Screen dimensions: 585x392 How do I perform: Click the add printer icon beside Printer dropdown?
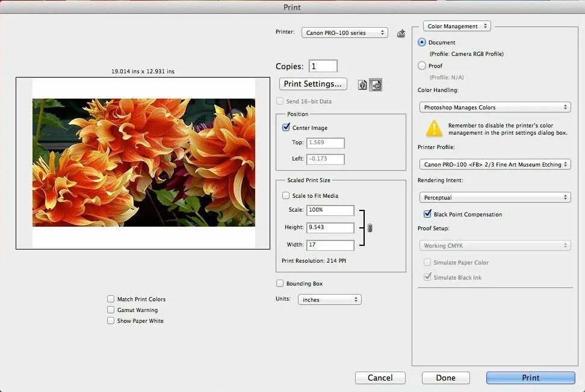point(401,33)
